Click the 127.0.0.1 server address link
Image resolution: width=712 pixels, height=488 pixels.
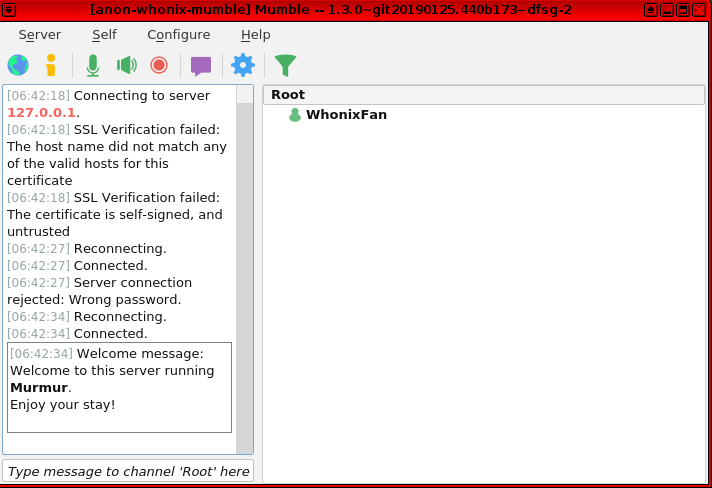41,113
